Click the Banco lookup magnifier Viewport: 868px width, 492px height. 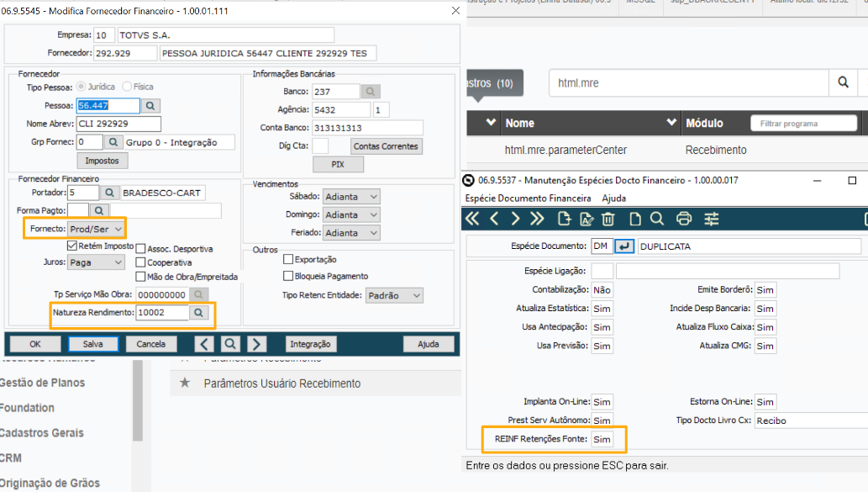(371, 92)
